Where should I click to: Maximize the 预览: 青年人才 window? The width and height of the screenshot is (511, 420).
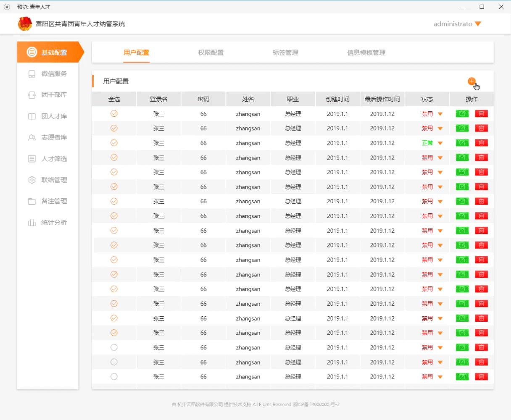pyautogui.click(x=482, y=7)
